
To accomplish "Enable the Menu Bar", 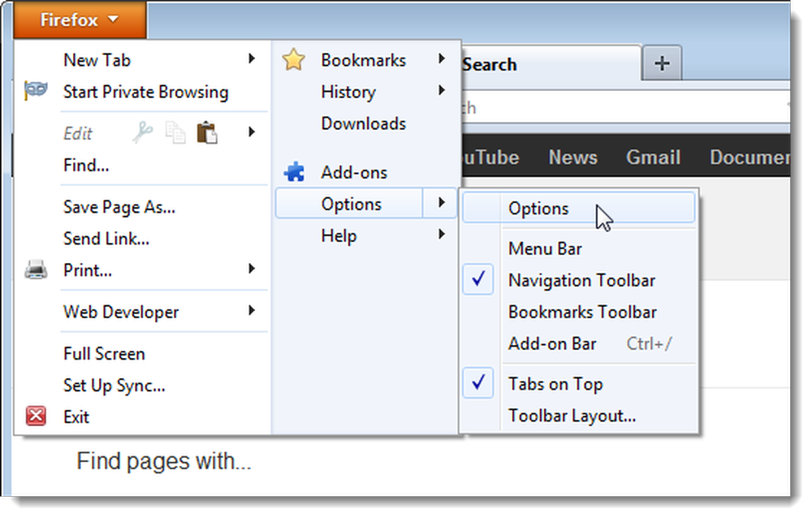I will pyautogui.click(x=579, y=248).
